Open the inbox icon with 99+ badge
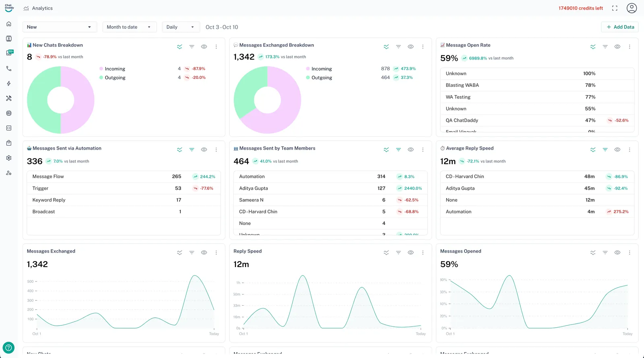The height and width of the screenshot is (358, 644). [x=9, y=53]
